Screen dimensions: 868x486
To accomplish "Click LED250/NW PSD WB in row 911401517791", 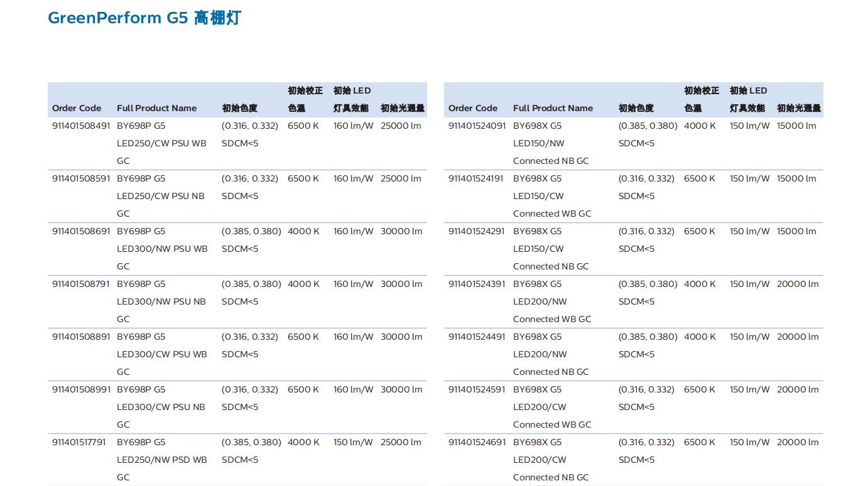I will pos(161,460).
